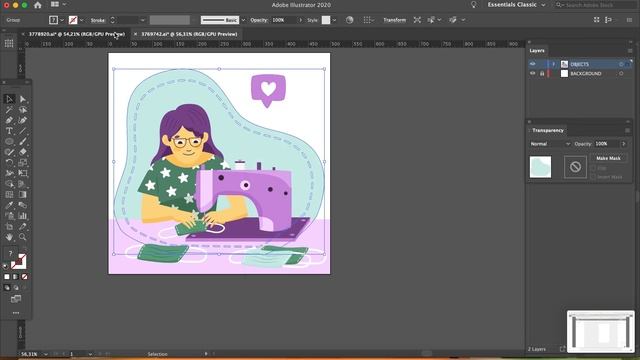Image resolution: width=640 pixels, height=360 pixels.
Task: Choose the Free Transform tool
Action: pyautogui.click(x=23, y=173)
